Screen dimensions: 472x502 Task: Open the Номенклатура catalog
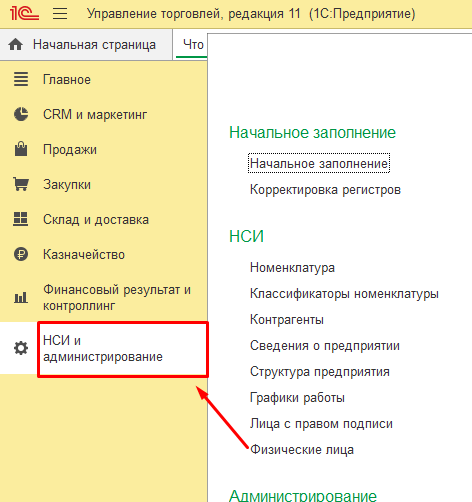[x=292, y=268]
